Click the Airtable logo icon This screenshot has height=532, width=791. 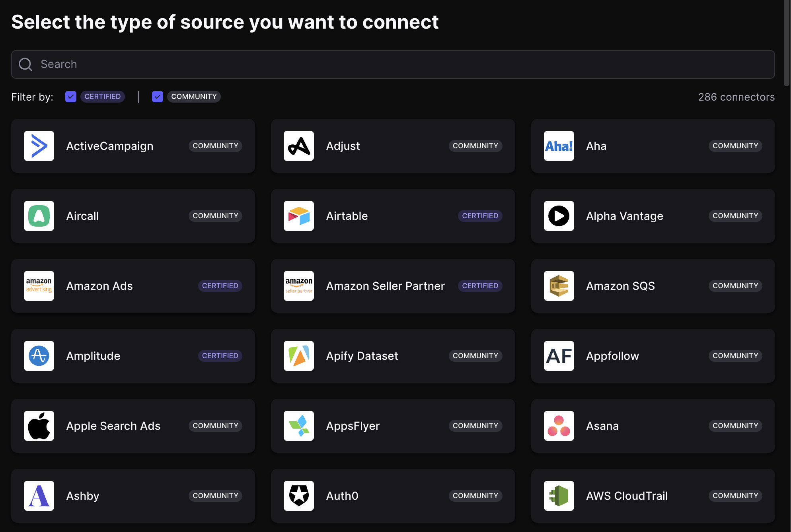299,216
